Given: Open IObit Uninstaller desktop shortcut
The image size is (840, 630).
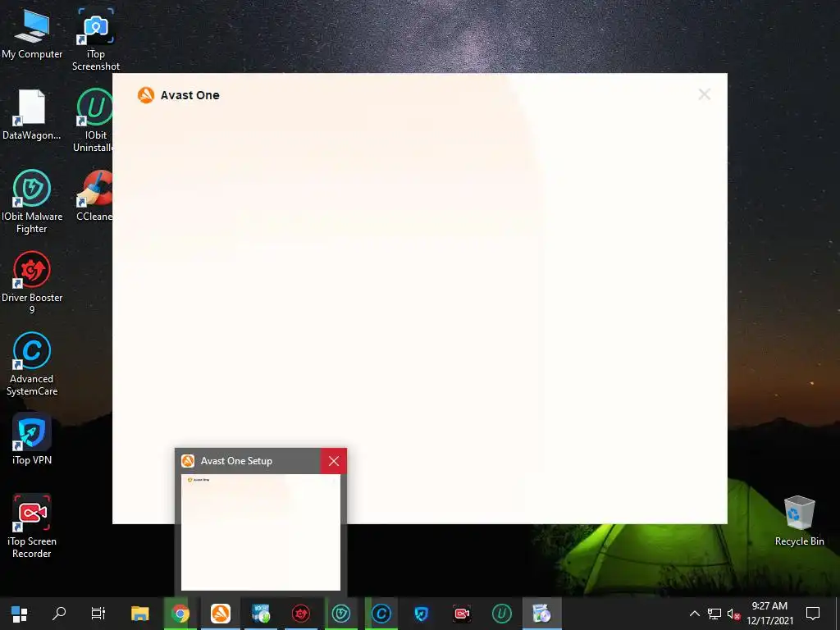Looking at the screenshot, I should pyautogui.click(x=94, y=120).
